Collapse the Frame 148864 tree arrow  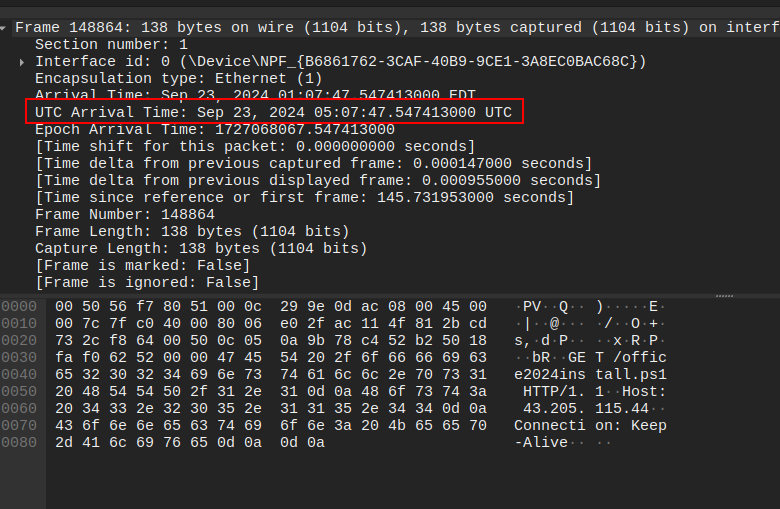(x=6, y=28)
